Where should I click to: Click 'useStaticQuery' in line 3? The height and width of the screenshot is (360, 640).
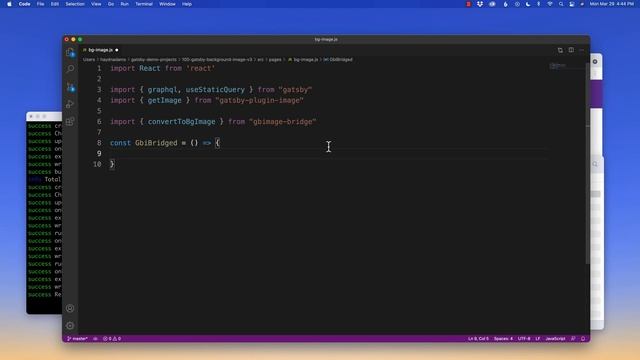pyautogui.click(x=215, y=90)
